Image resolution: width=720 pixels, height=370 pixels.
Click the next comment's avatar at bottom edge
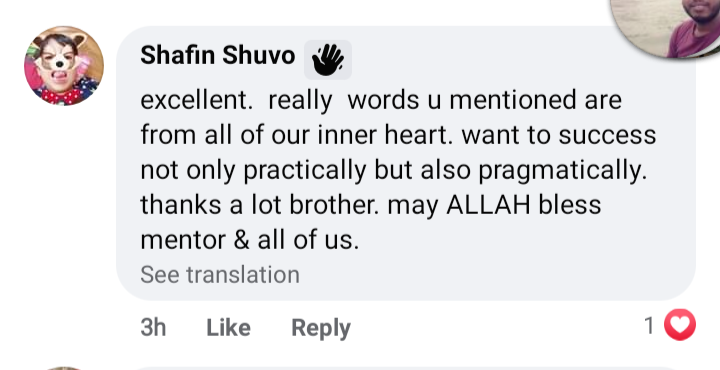click(64, 368)
